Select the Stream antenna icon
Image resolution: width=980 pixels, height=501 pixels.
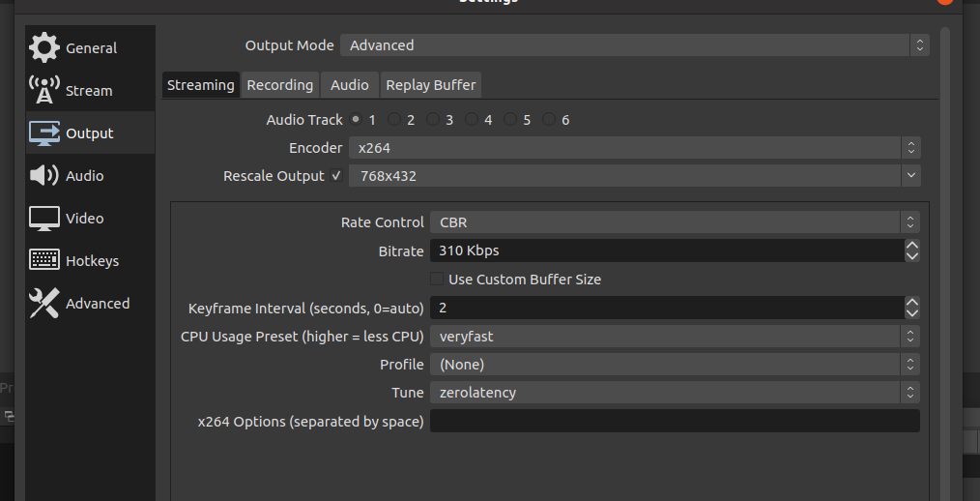(44, 90)
